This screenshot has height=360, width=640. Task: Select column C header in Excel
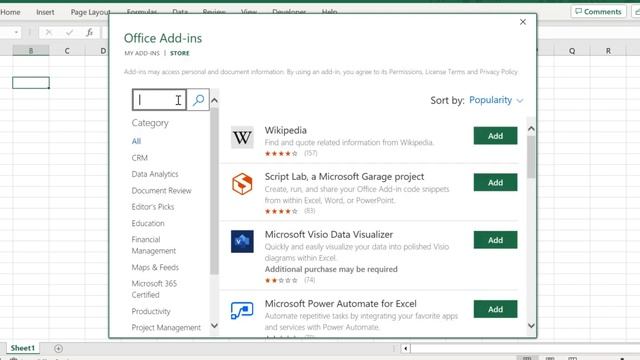[67, 51]
